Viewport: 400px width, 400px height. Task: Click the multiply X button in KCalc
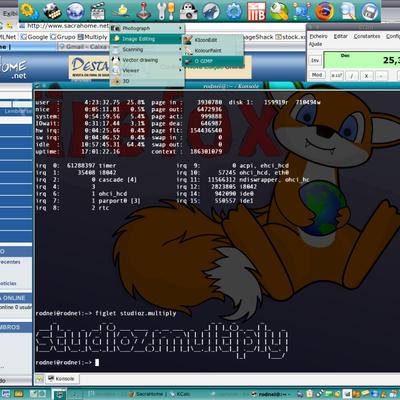366,76
